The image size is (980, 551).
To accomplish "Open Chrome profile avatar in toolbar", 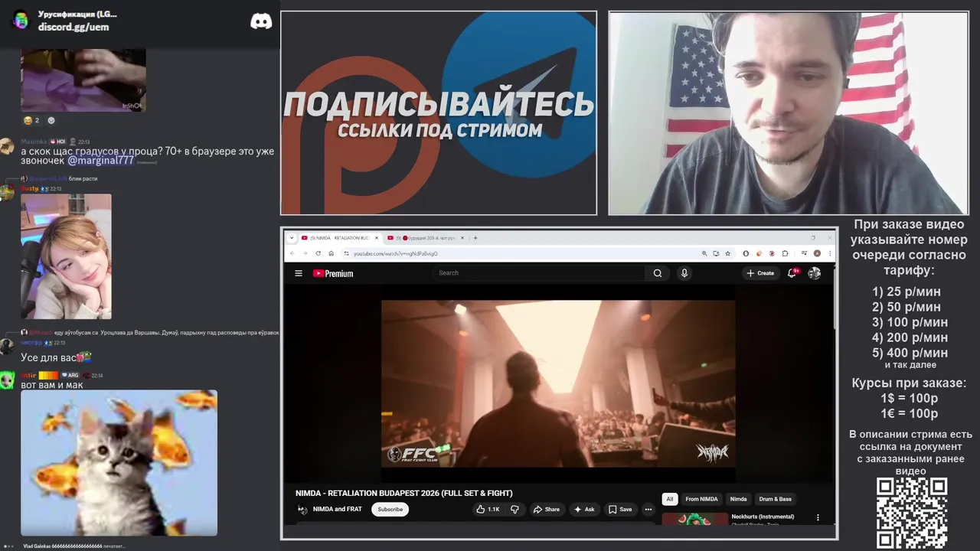I will click(817, 253).
